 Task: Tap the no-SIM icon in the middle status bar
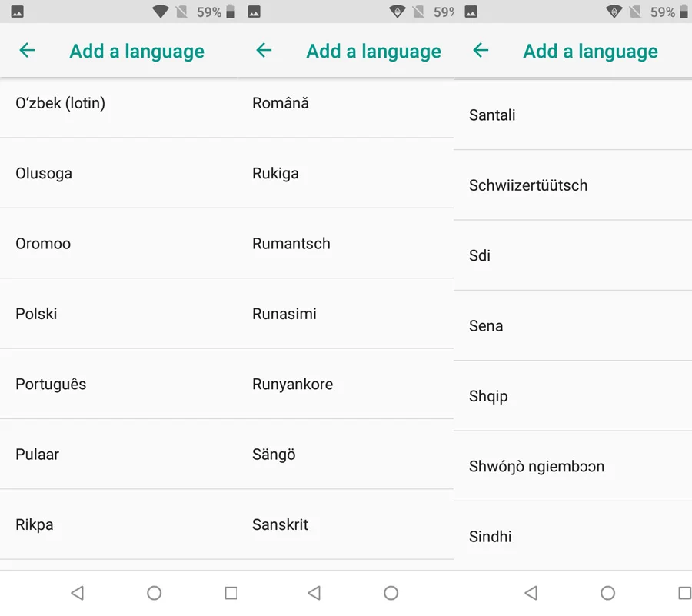[418, 12]
